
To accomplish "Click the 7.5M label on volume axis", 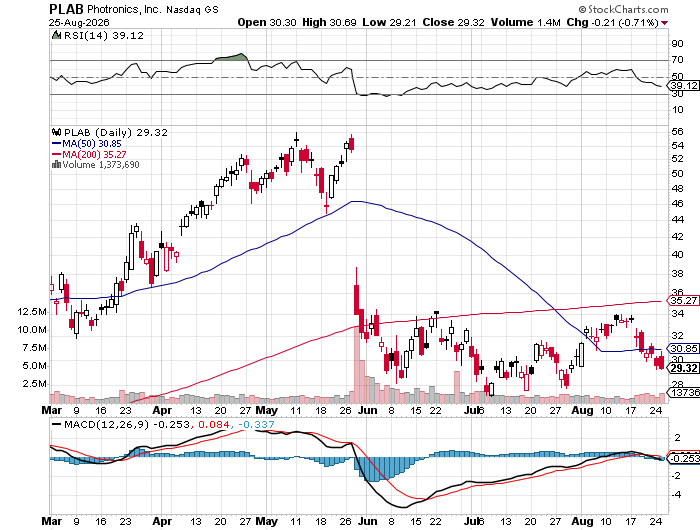I will tap(35, 348).
